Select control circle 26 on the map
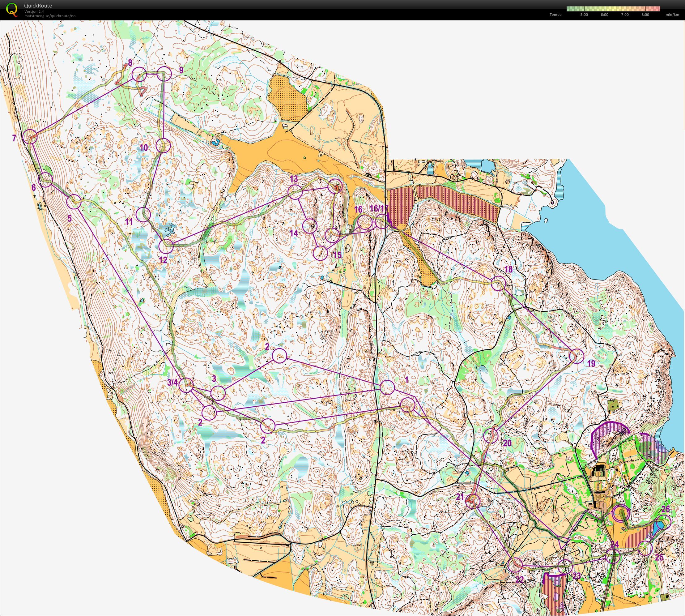The image size is (685, 616). pos(664,522)
